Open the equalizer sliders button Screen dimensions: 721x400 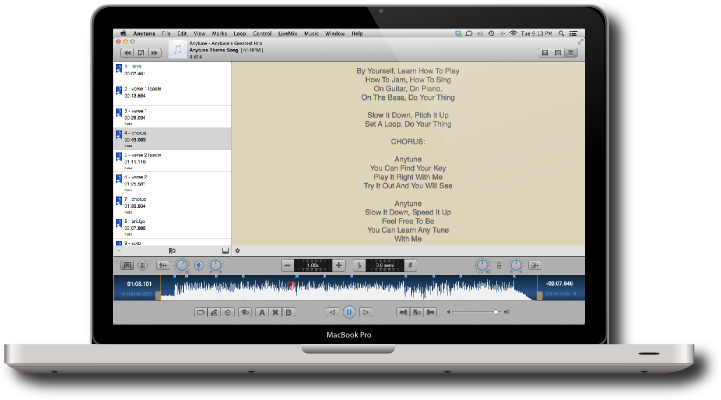pos(163,265)
